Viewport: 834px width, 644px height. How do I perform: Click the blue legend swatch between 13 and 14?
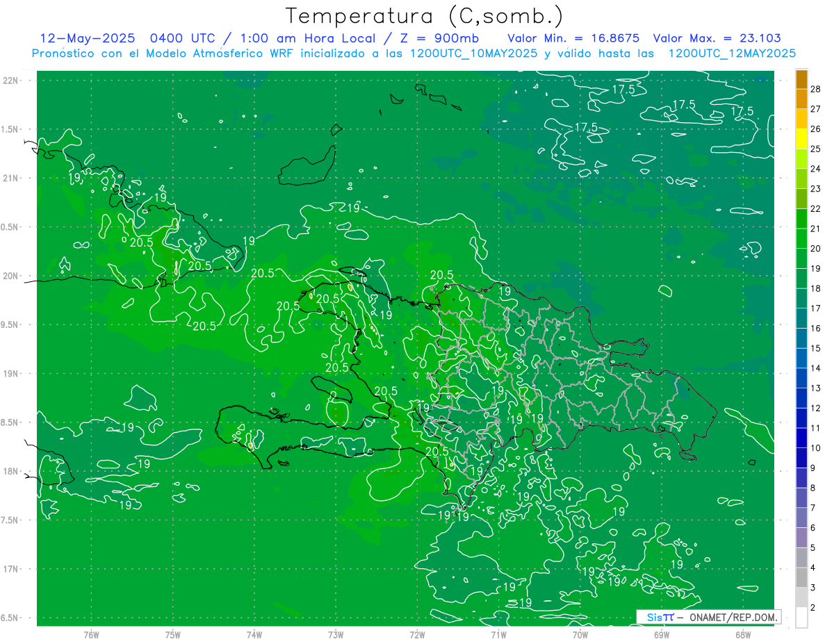(801, 379)
